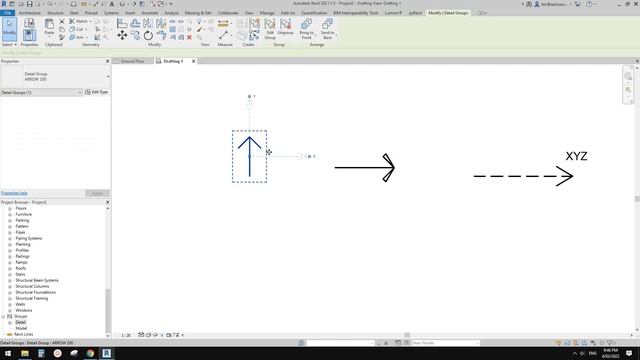This screenshot has height=360, width=640.
Task: Click the Apply button in Properties
Action: 97,193
